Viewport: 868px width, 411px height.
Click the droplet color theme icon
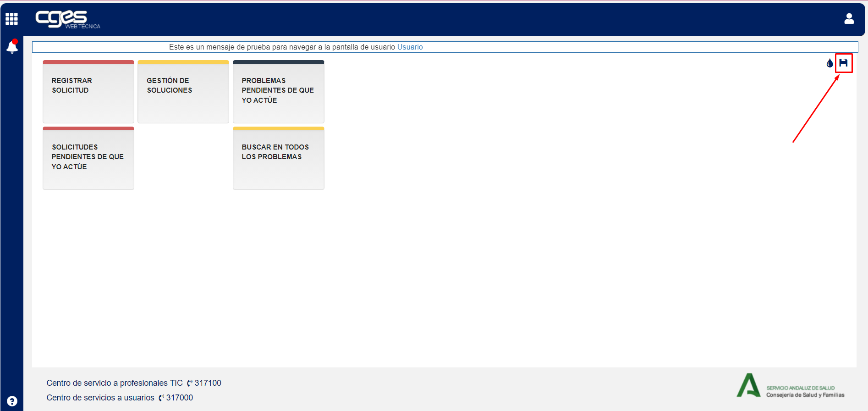[830, 63]
